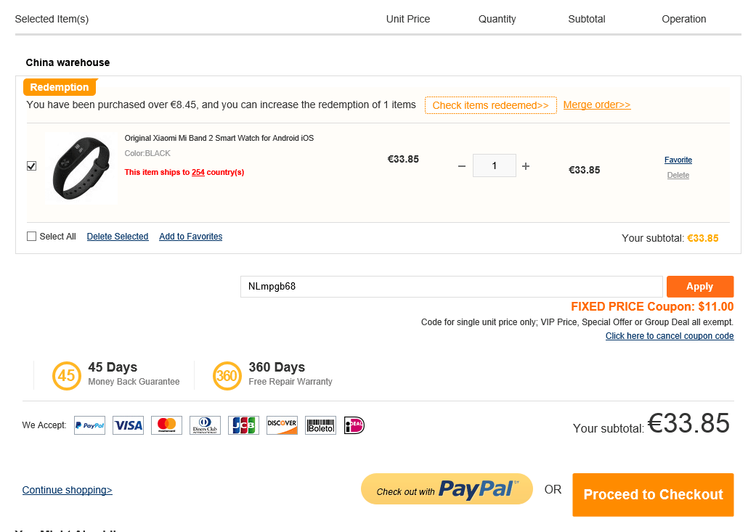Apply the coupon code
Screen dimensions: 756x532
pyautogui.click(x=699, y=287)
